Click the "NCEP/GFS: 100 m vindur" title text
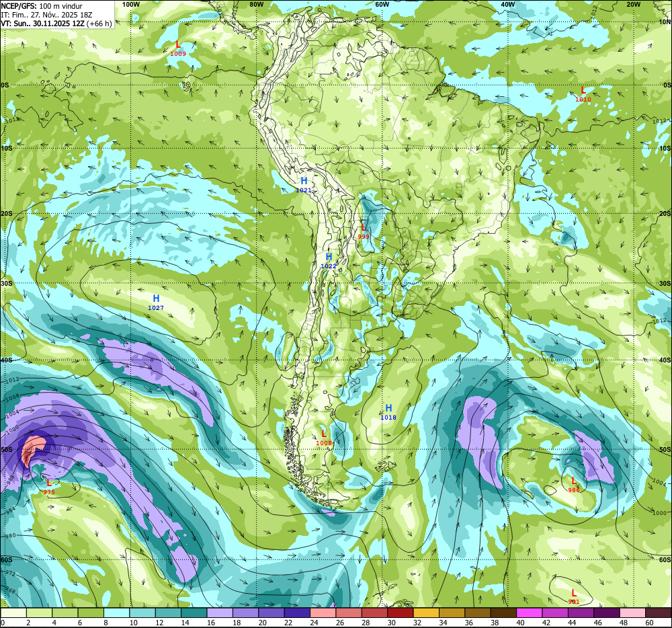The width and height of the screenshot is (672, 628). [x=42, y=6]
